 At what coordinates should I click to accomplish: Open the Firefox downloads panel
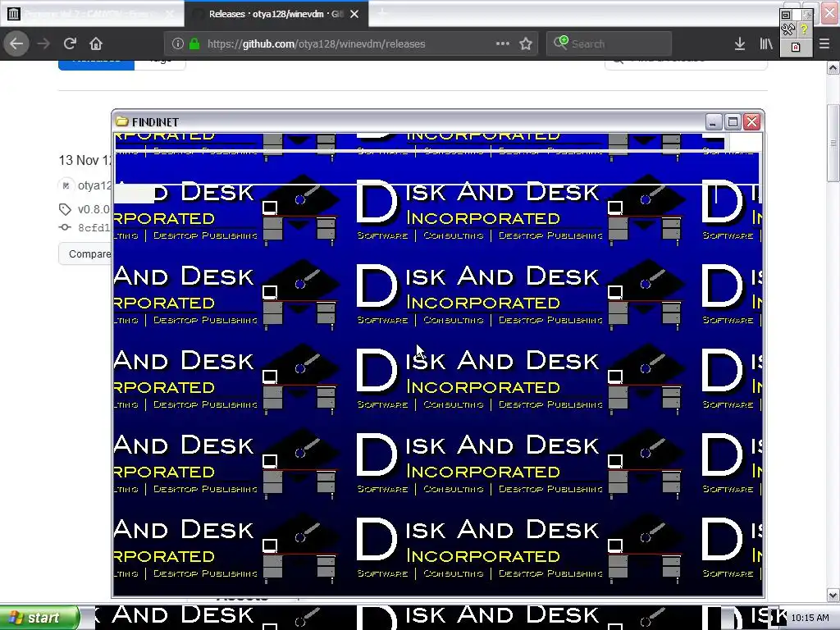point(740,44)
